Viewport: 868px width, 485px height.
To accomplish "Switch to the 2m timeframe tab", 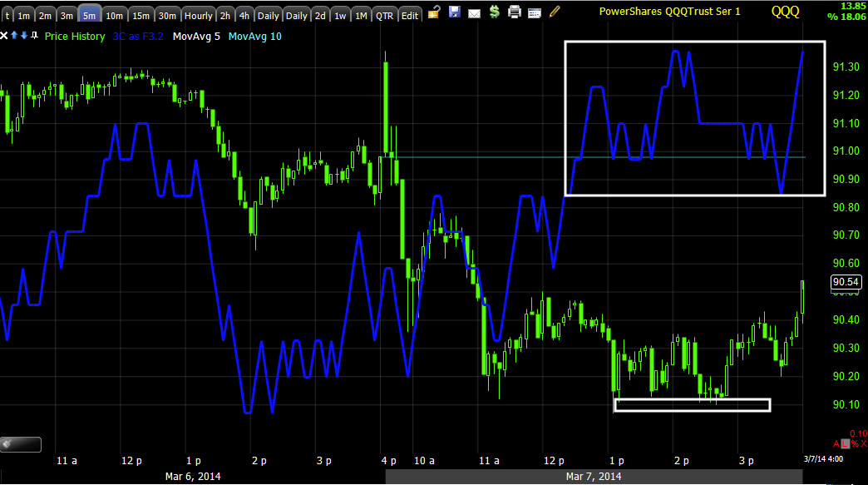I will point(46,16).
